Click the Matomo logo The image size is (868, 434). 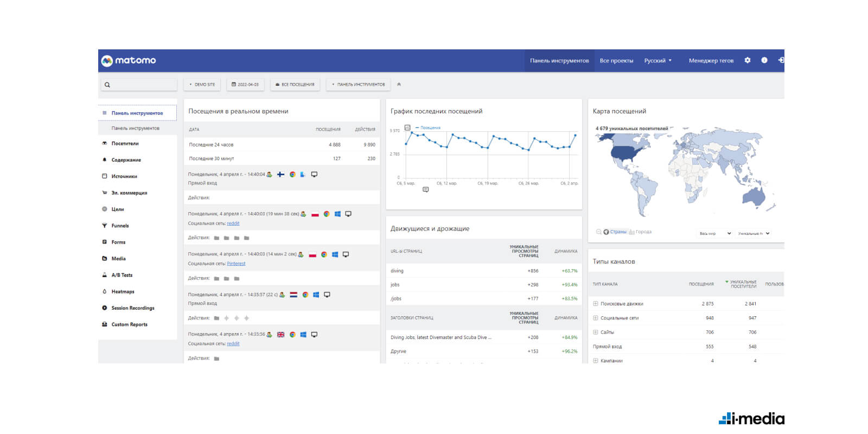(x=129, y=60)
